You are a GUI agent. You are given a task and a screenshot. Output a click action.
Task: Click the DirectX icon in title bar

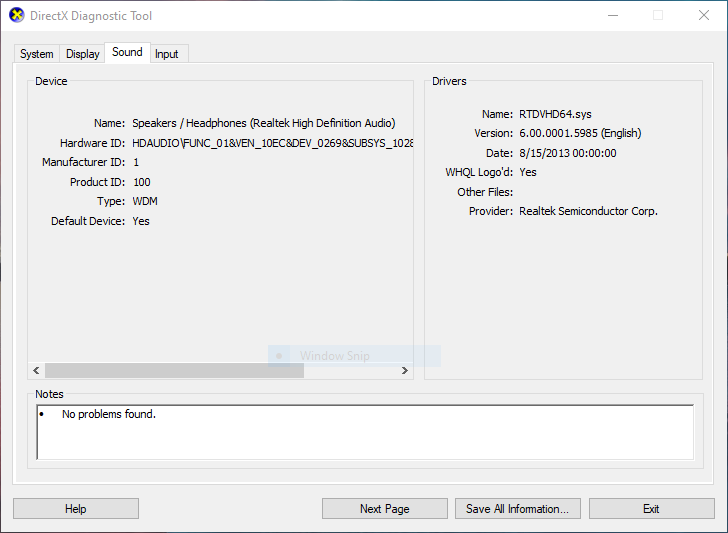point(17,15)
